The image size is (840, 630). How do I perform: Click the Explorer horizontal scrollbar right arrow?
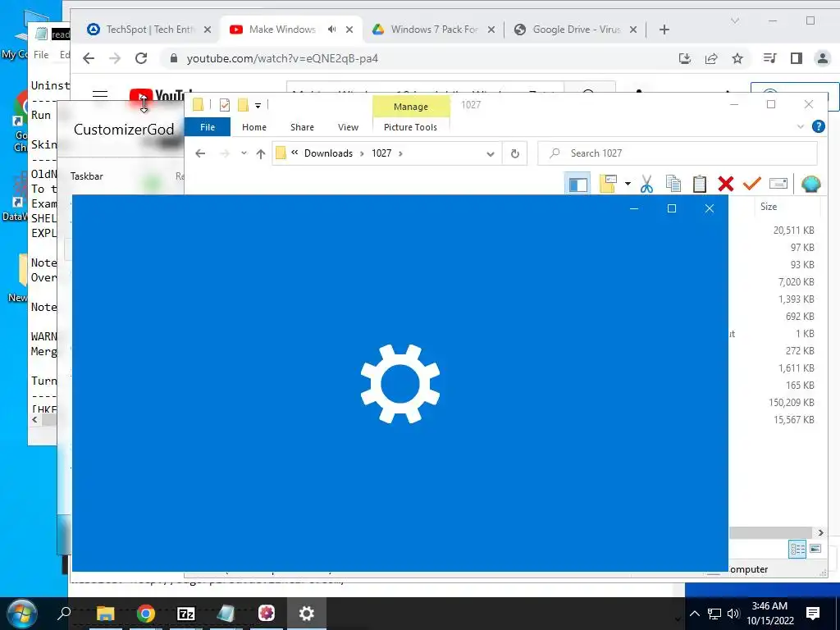click(820, 532)
